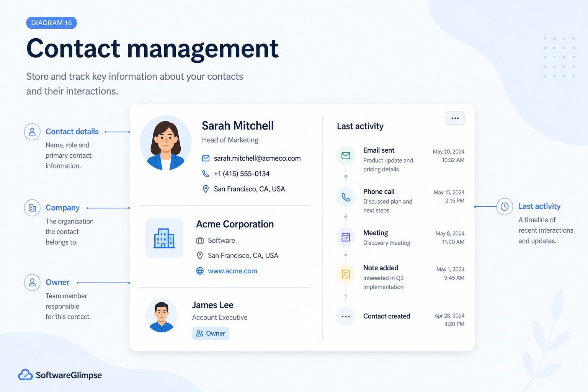The width and height of the screenshot is (588, 392).
Task: Click the Contact created activity title
Action: [387, 316]
